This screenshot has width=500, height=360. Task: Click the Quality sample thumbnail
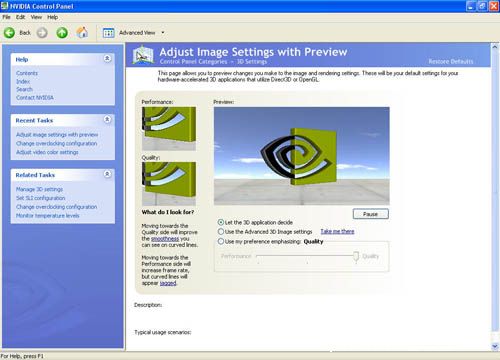pos(169,184)
